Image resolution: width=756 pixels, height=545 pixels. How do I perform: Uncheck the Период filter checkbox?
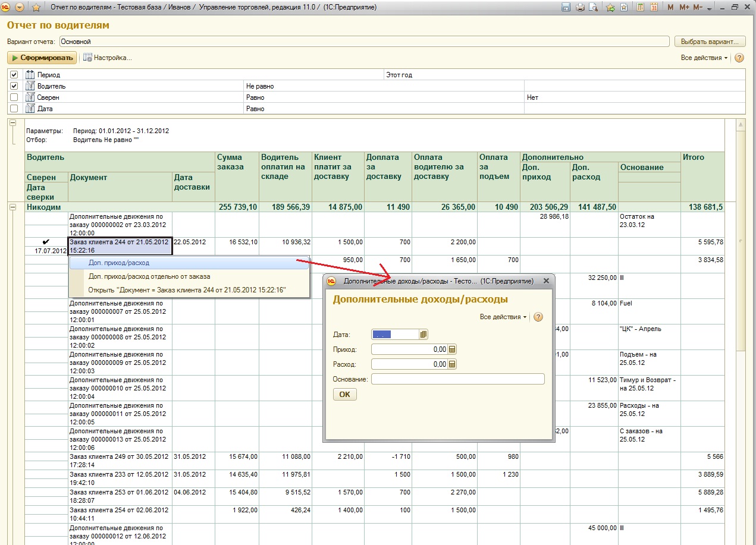[14, 75]
